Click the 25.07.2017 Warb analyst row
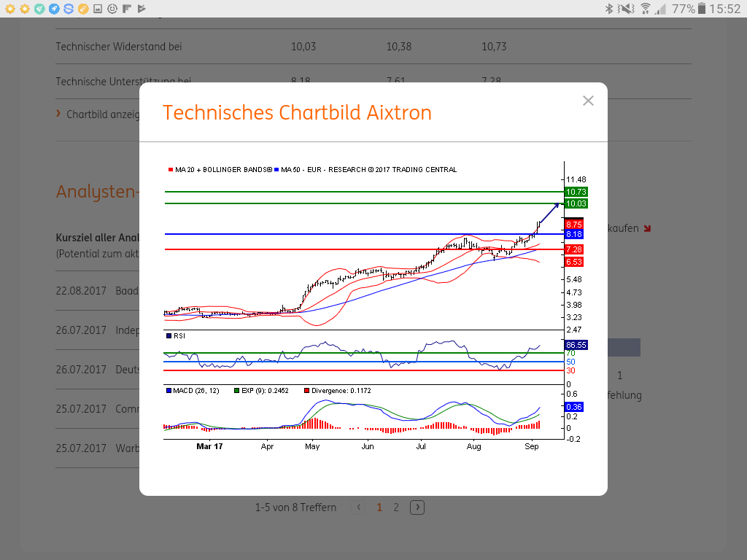Screen dimensions: 747x560 (x=97, y=448)
